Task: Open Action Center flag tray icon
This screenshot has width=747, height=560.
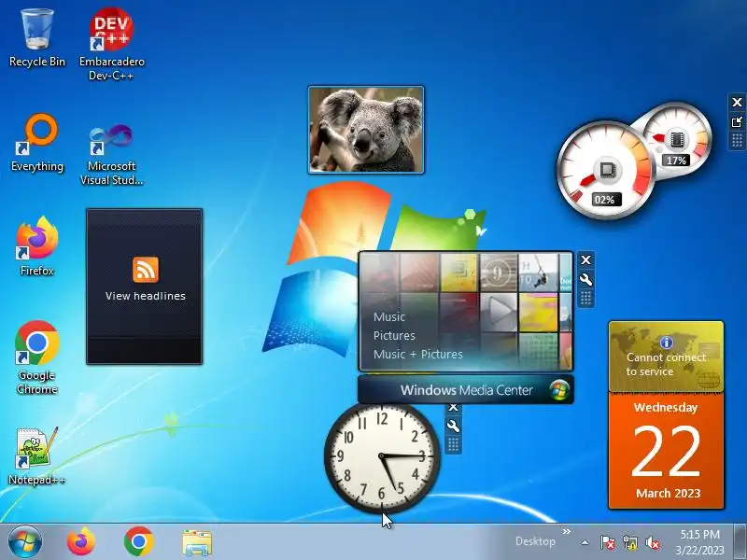Action: click(607, 542)
